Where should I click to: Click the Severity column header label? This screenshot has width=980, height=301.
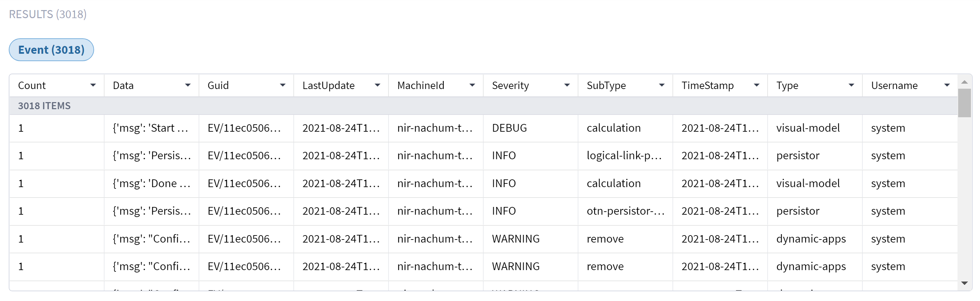[x=510, y=86]
